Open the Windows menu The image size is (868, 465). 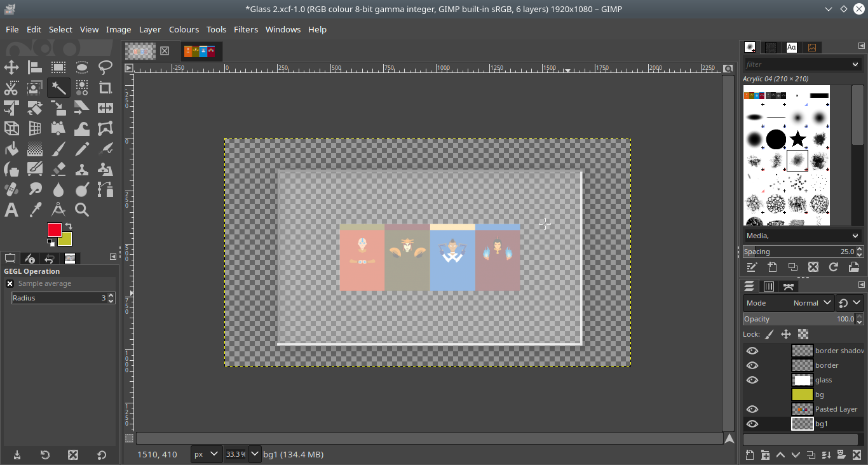point(283,29)
